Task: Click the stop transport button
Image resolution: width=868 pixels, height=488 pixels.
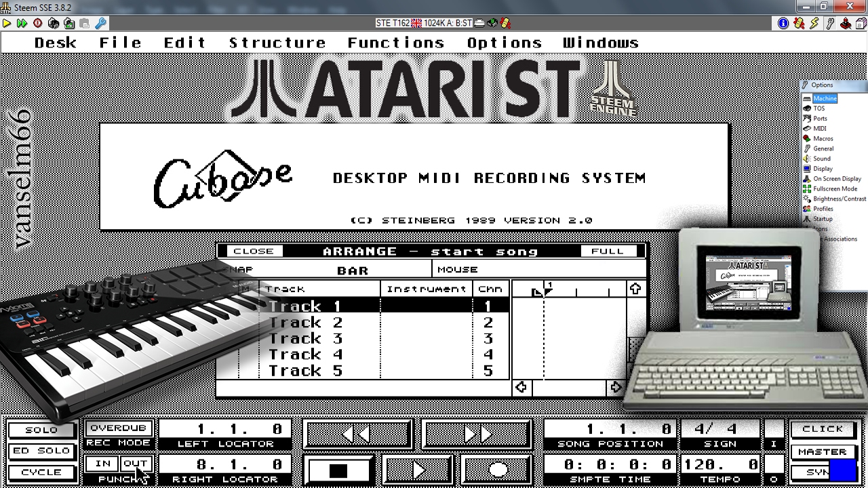Action: coord(338,470)
